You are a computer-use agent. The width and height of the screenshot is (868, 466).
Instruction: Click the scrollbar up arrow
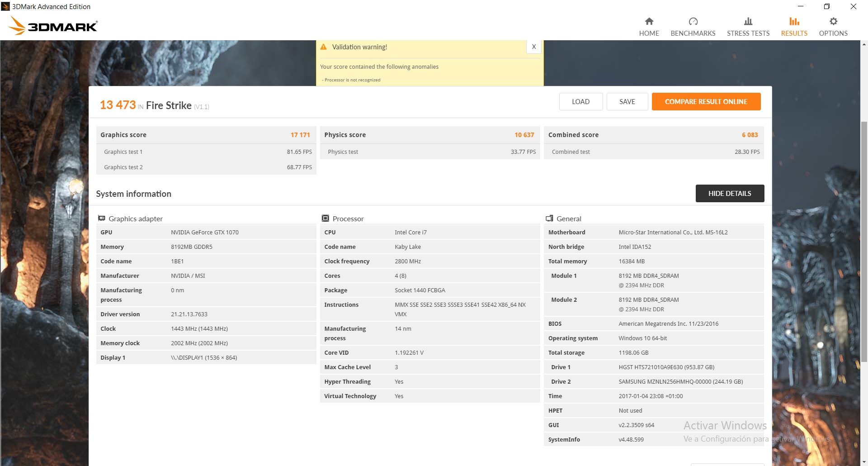coord(864,44)
